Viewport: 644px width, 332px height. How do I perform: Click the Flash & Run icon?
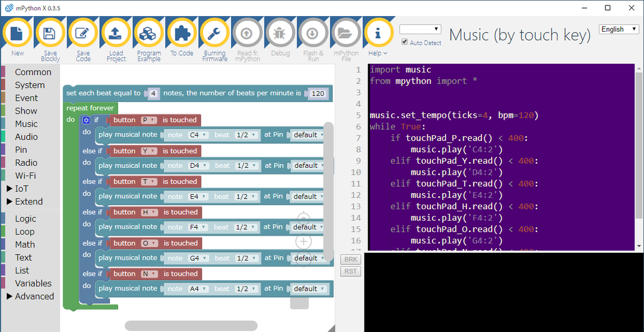point(313,33)
